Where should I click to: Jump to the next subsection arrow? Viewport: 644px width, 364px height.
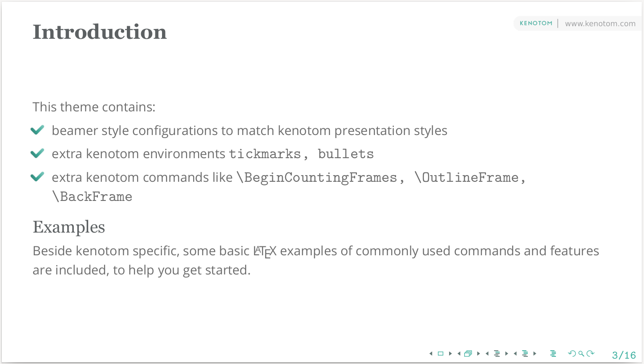507,354
